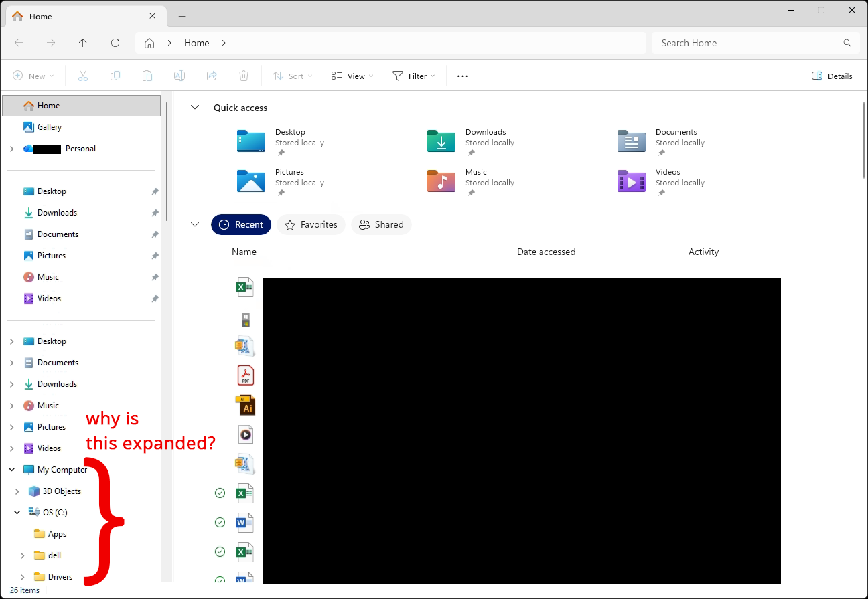Screen dimensions: 868x599
Task: Click the New button
Action: (x=32, y=76)
